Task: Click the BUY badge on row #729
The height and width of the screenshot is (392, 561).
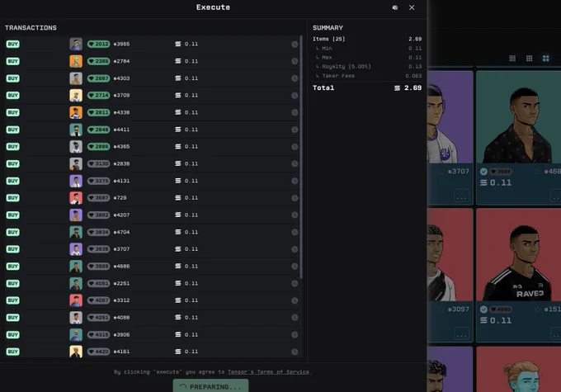Action: pos(12,197)
